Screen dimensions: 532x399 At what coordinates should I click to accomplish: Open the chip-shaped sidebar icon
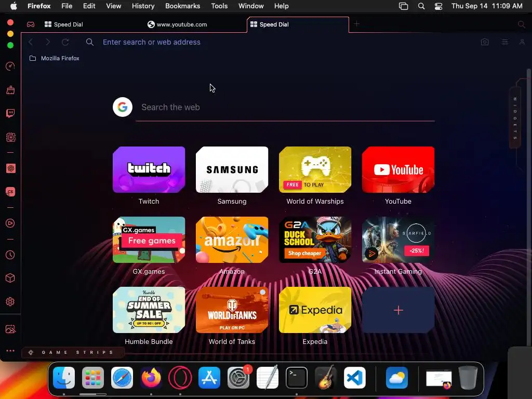click(10, 137)
